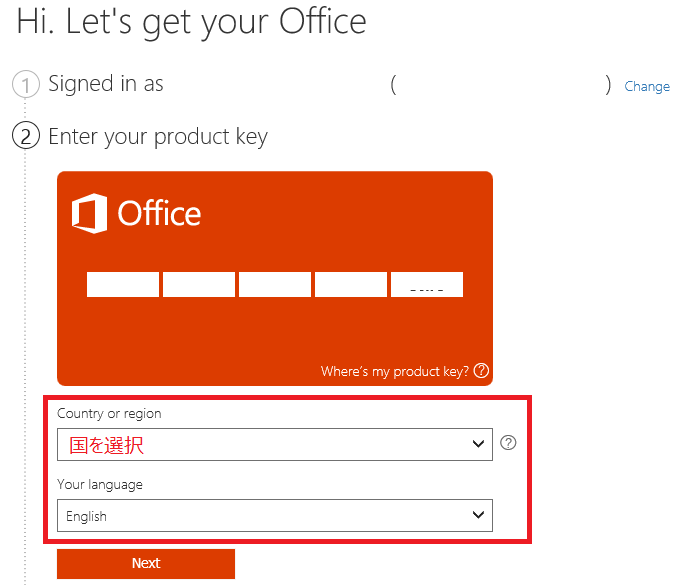Viewport: 679px width, 585px height.
Task: Click the chevron arrow of the country selector
Action: coord(478,445)
